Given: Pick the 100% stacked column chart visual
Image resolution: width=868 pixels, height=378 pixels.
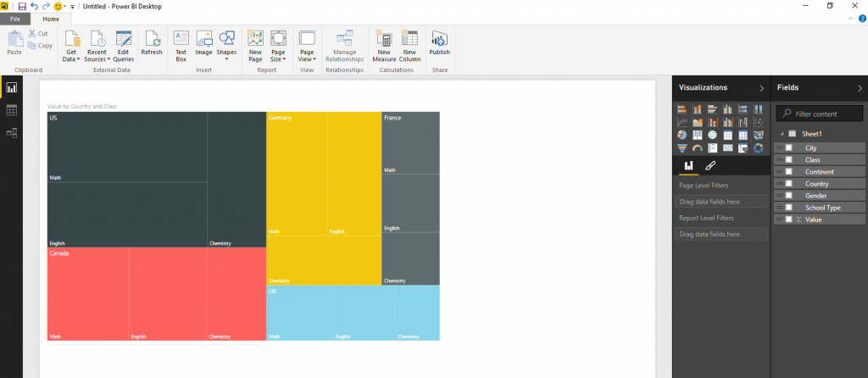Looking at the screenshot, I should click(x=759, y=109).
